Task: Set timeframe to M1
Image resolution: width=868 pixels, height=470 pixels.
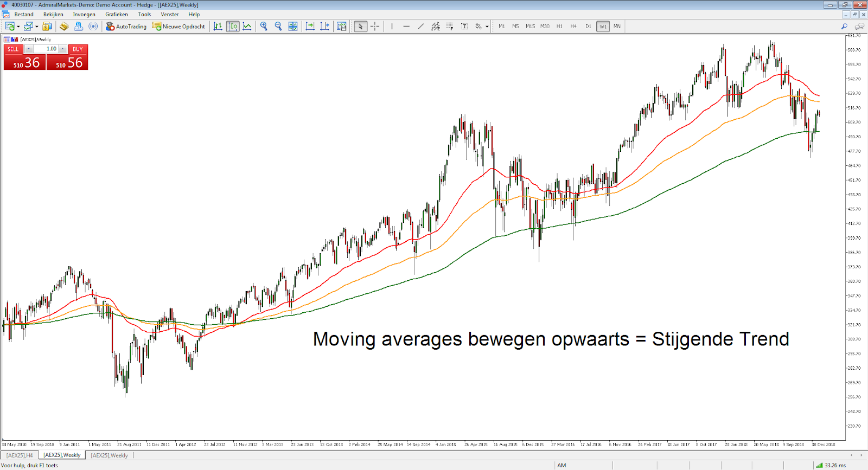Action: click(502, 26)
